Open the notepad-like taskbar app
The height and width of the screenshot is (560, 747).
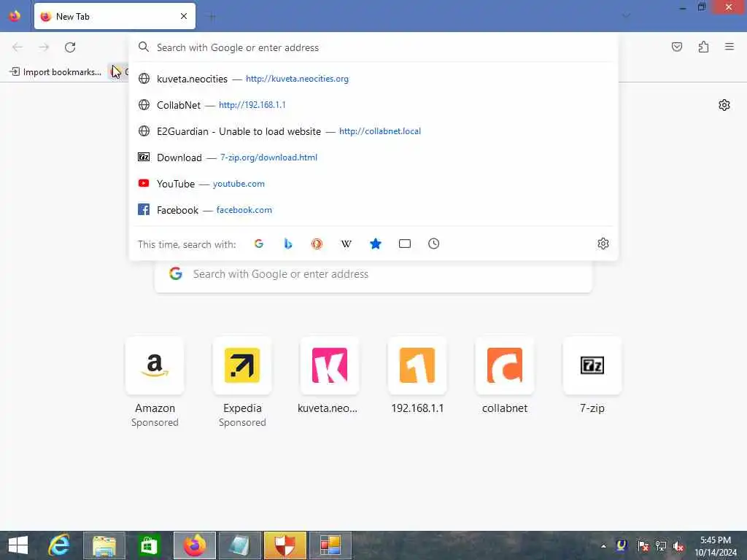239,545
